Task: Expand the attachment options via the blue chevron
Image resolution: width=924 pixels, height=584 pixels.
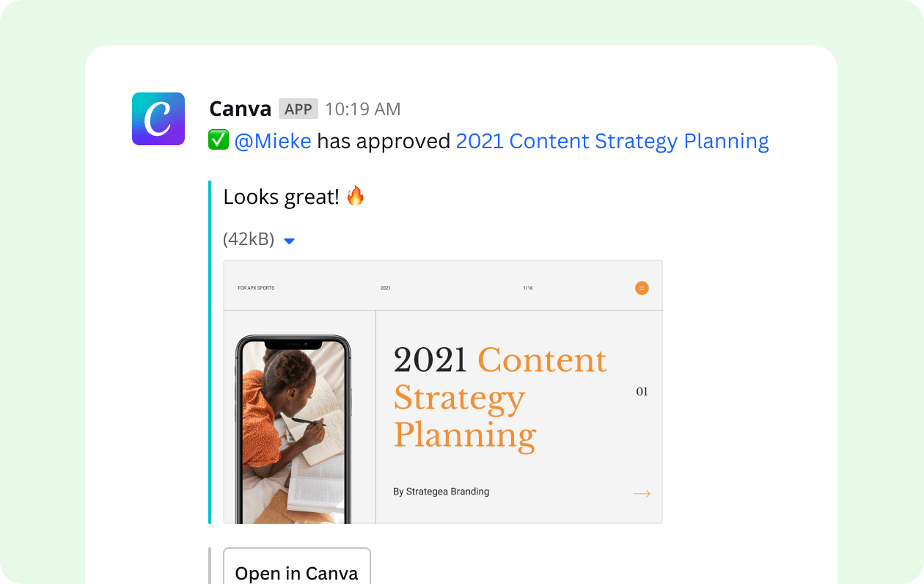Action: [289, 241]
